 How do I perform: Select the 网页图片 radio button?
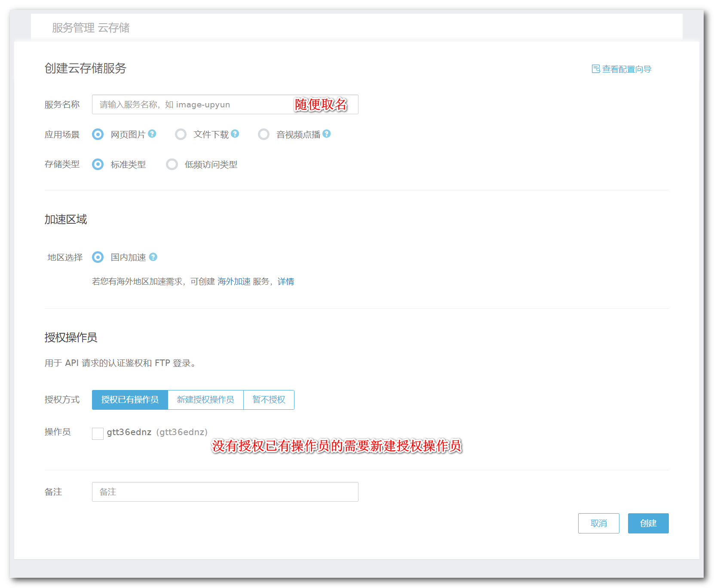tap(98, 134)
